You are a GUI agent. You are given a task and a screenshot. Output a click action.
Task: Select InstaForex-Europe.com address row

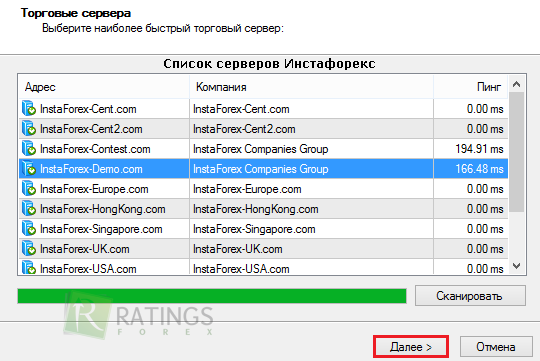click(x=104, y=189)
